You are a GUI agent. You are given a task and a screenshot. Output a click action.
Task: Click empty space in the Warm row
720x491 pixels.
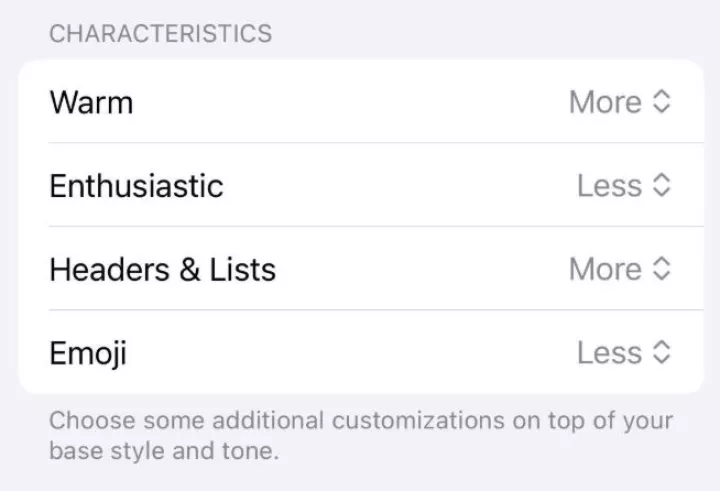pyautogui.click(x=350, y=102)
